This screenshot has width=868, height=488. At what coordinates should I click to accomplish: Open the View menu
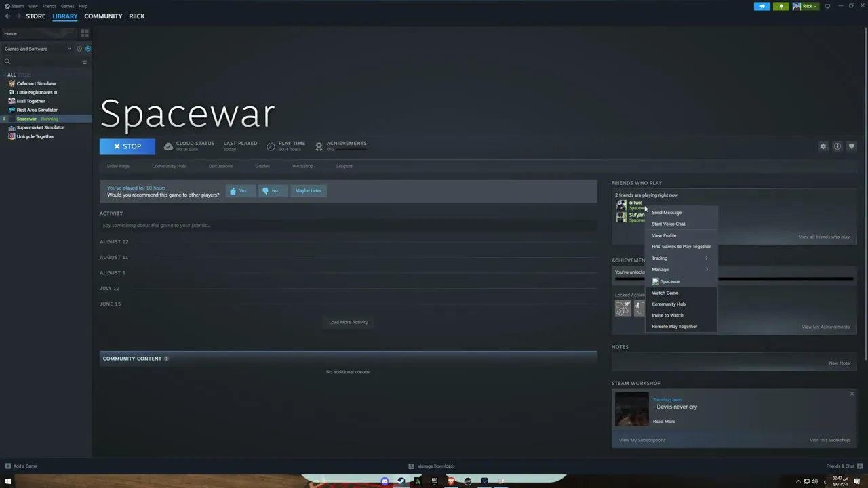[x=33, y=6]
